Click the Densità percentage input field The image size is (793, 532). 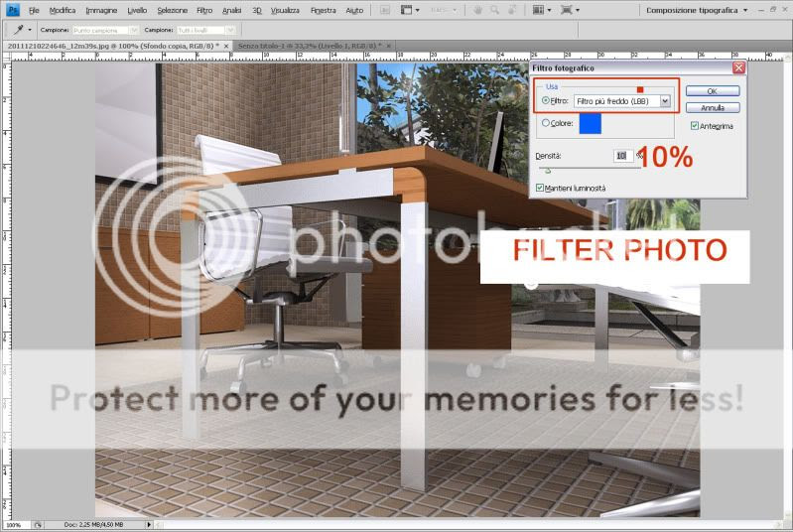click(622, 156)
